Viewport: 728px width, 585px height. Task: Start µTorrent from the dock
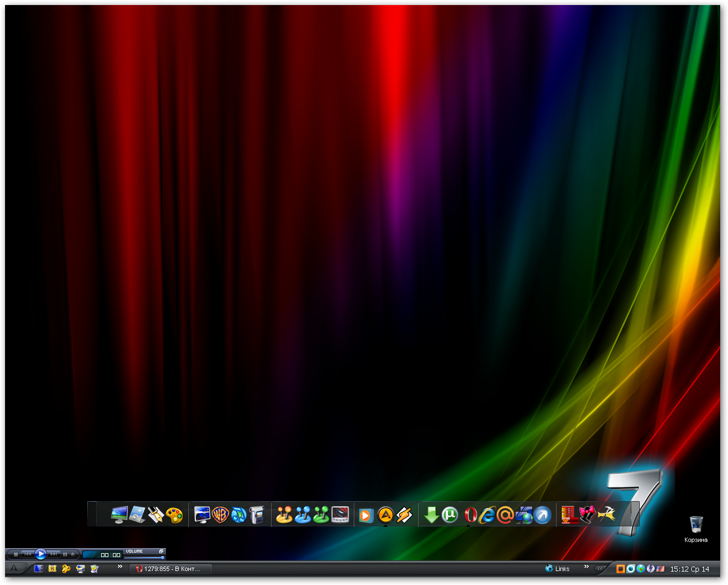[x=449, y=515]
